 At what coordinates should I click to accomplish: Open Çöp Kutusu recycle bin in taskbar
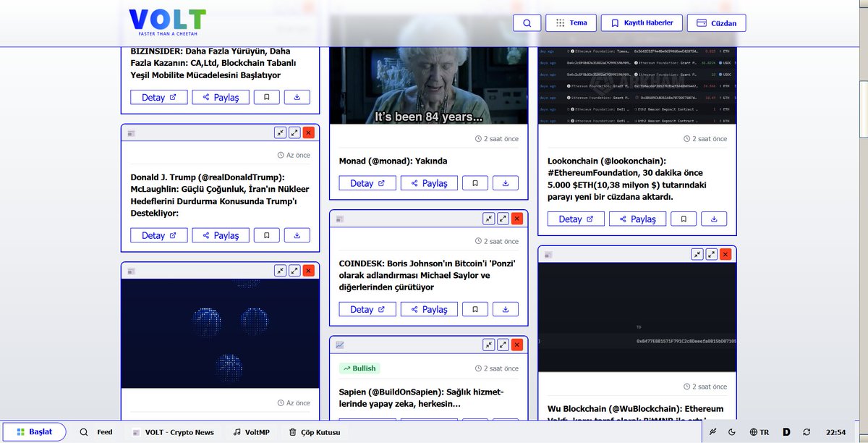coord(314,432)
